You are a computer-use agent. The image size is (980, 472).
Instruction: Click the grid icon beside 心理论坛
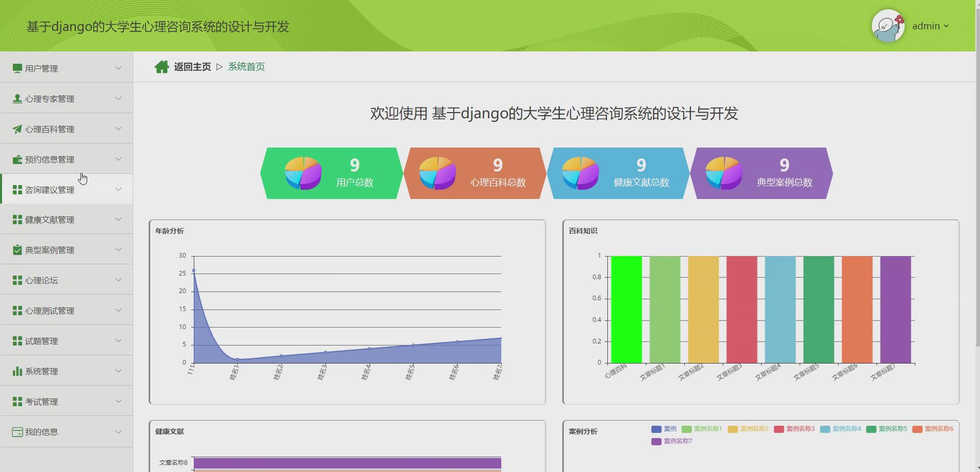click(17, 280)
